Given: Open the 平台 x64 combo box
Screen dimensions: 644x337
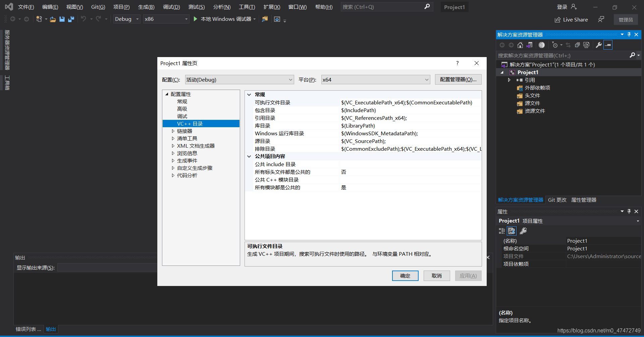Looking at the screenshot, I should pos(376,80).
